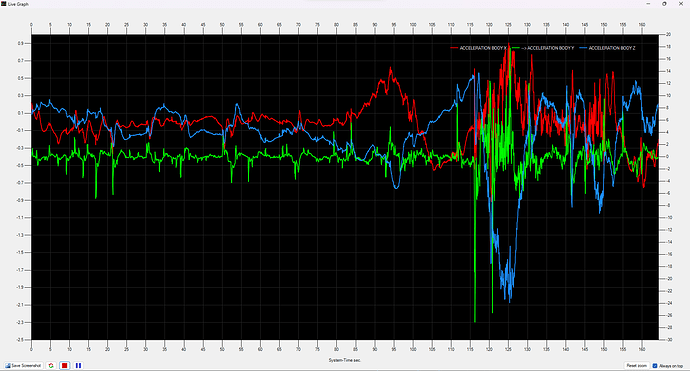Select ACCELERATION BODY X legend entry
Viewport: 690px width, 371px height.
(x=483, y=48)
